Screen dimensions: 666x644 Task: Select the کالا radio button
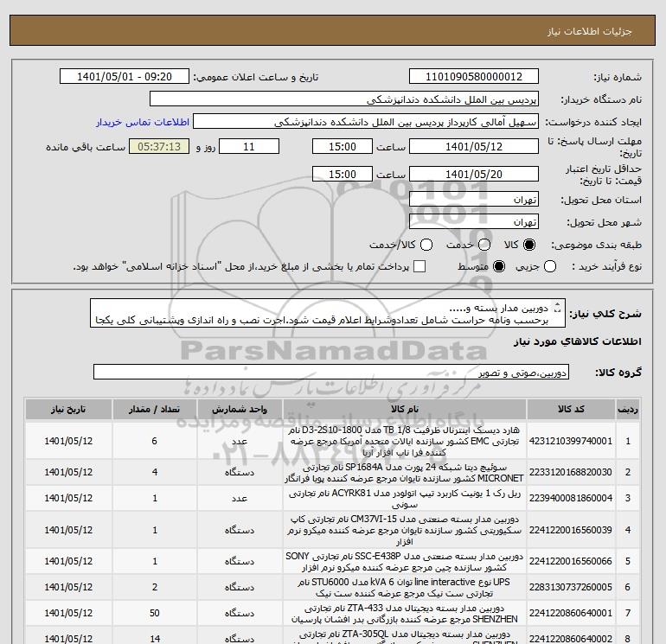click(x=529, y=245)
